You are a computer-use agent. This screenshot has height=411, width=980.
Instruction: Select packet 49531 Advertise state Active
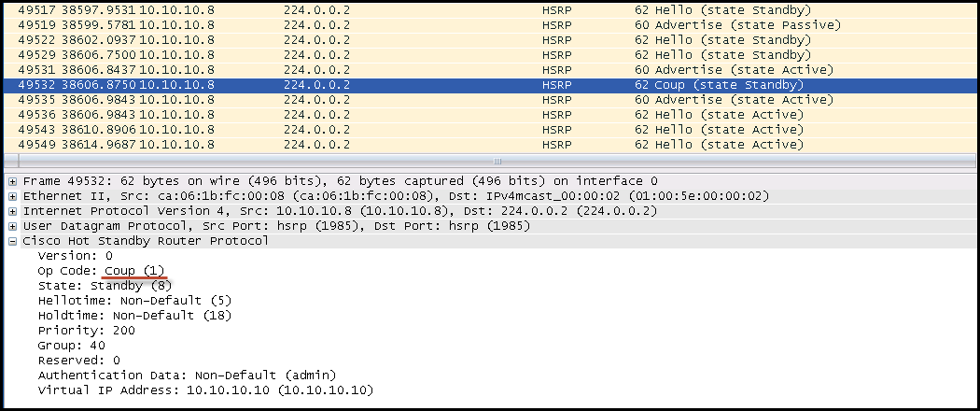point(489,70)
